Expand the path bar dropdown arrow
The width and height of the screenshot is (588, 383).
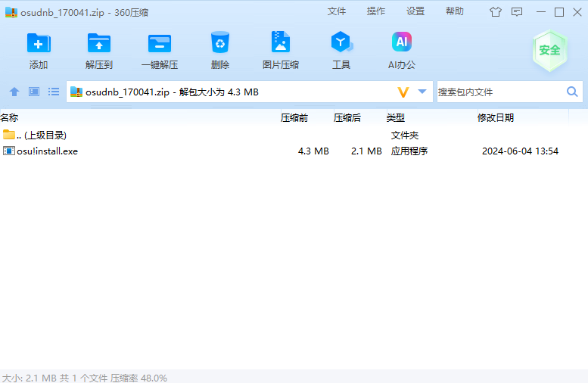point(422,92)
